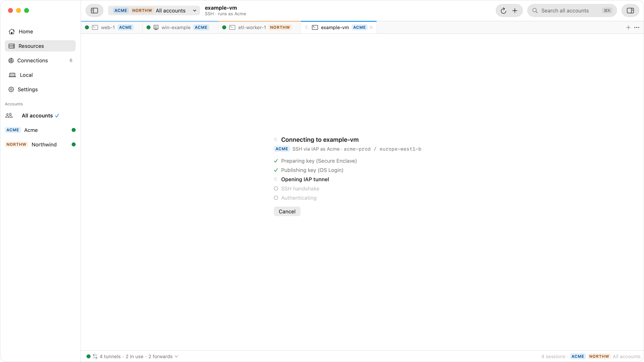Click the 'Authenticating' step

(299, 198)
